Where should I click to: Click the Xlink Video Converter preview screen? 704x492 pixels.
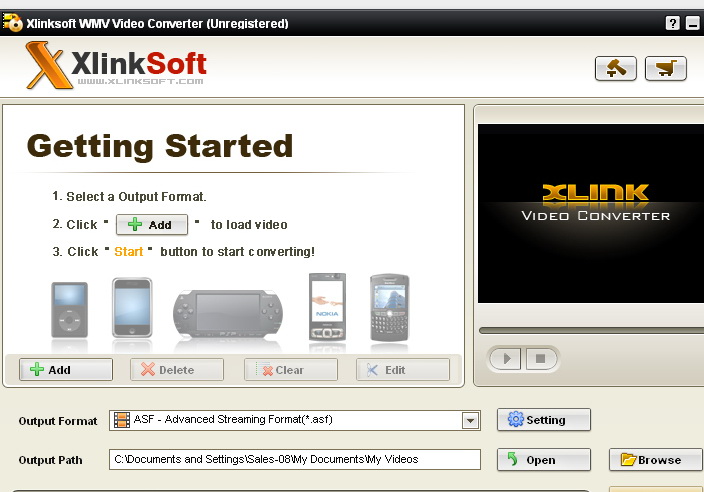[x=591, y=214]
